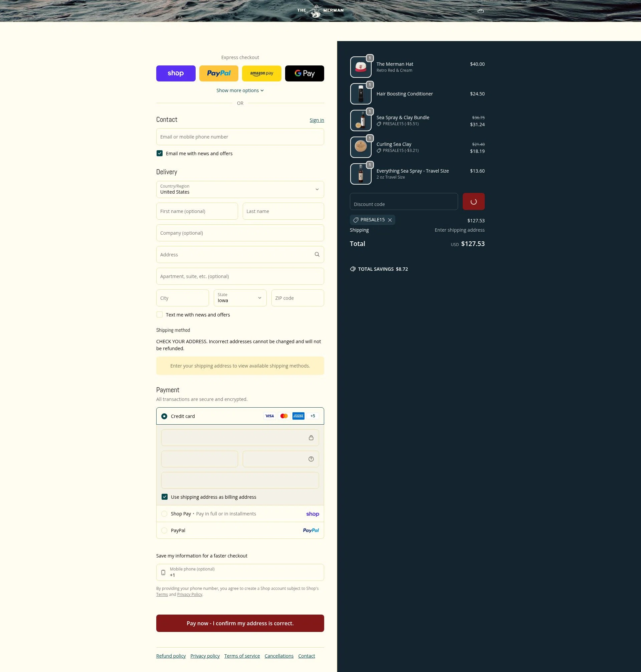Select Google Pay express checkout
Viewport: 641px width, 672px height.
point(304,73)
